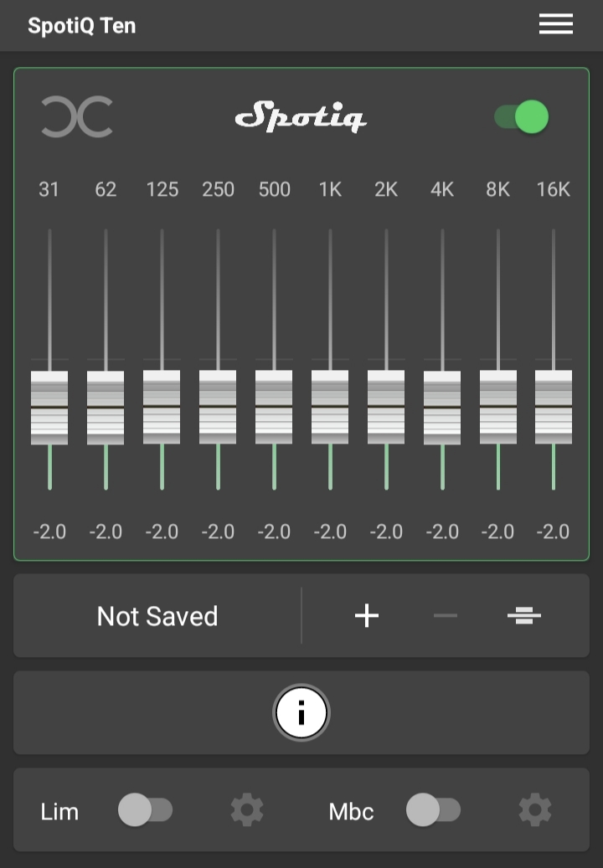Enable the Lim toggle
Image resolution: width=603 pixels, height=868 pixels.
[145, 810]
